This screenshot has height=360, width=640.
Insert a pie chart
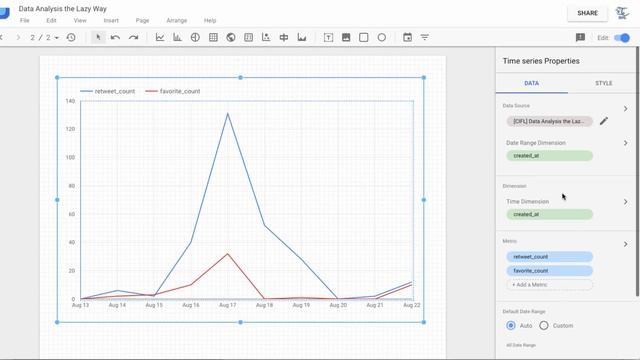tap(195, 38)
